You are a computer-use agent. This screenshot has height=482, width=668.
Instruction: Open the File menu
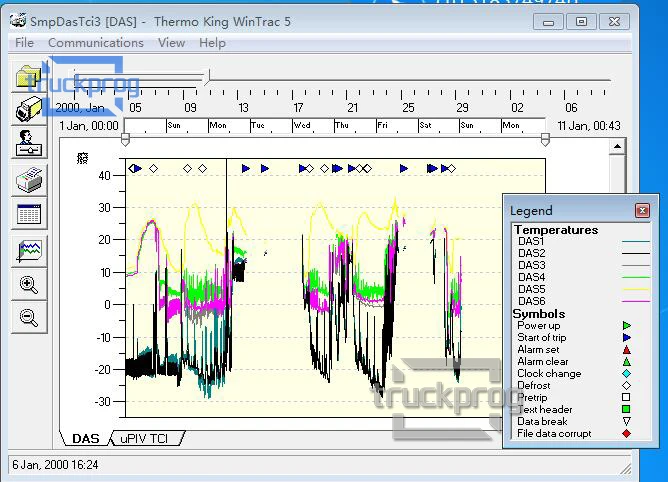[24, 43]
